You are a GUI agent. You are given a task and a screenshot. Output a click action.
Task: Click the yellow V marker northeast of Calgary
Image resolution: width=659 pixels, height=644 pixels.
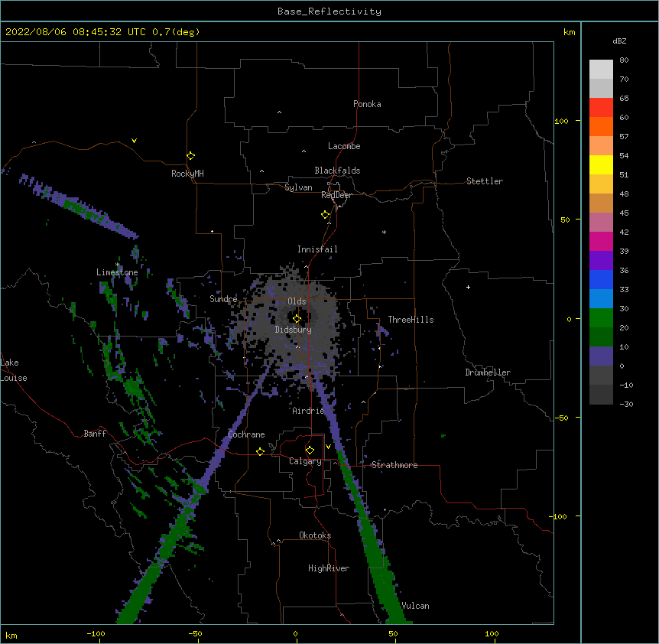(x=328, y=447)
